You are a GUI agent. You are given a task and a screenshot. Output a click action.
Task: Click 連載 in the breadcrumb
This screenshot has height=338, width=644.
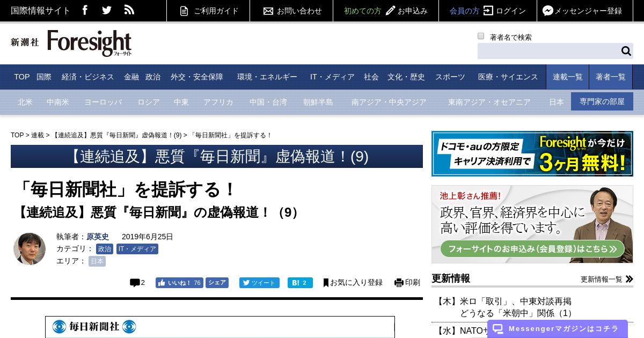(x=38, y=135)
